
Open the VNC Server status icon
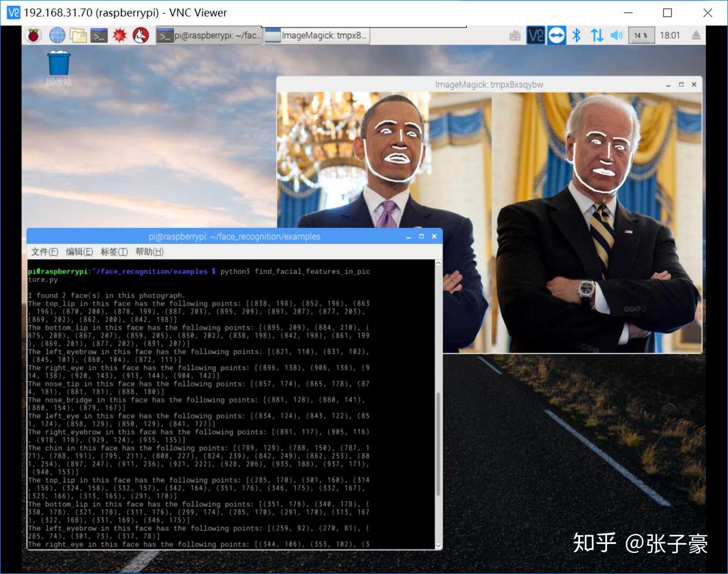pos(535,35)
